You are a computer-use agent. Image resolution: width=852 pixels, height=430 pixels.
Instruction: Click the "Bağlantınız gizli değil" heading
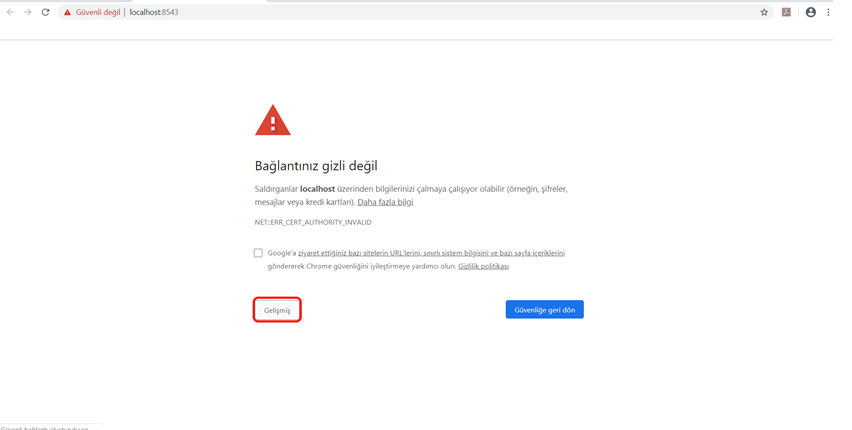point(316,166)
